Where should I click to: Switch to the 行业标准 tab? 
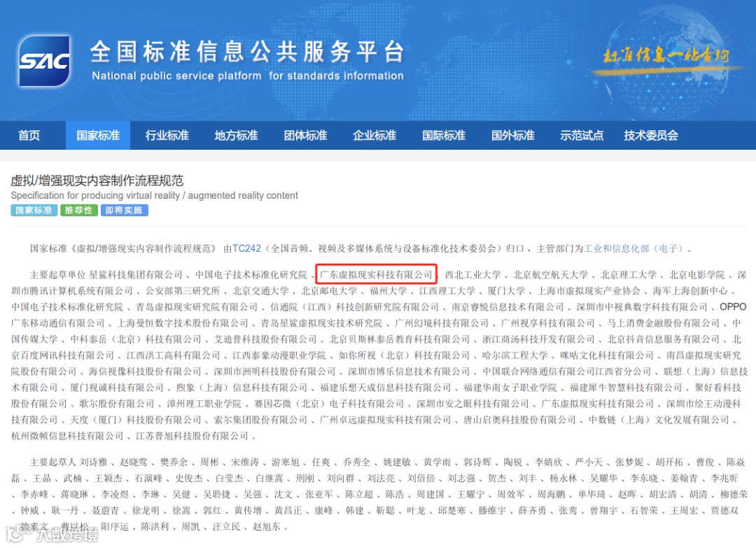coord(167,136)
